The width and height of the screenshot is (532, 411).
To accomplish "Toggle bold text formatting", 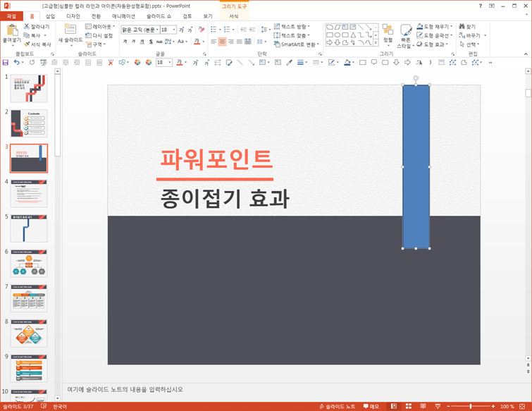I will 125,42.
